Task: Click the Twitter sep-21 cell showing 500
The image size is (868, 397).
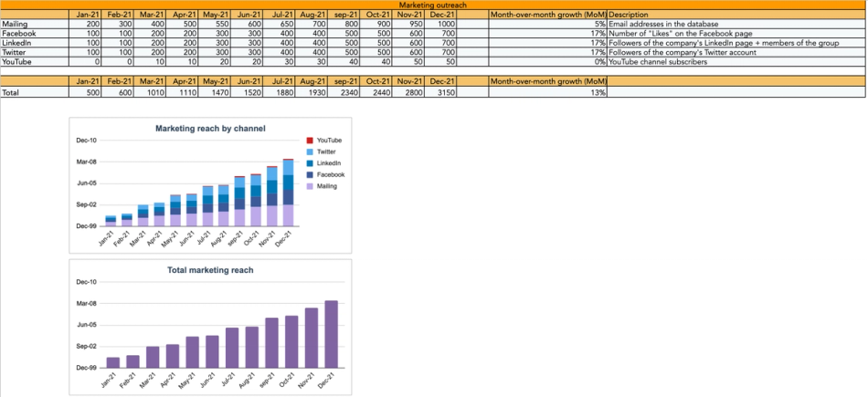Action: point(344,53)
